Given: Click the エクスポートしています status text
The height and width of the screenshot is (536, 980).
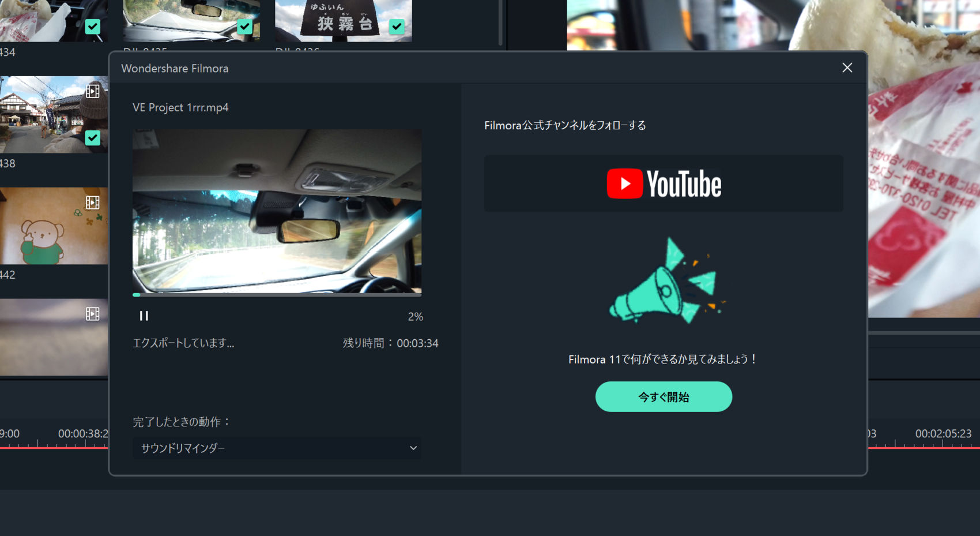Looking at the screenshot, I should point(183,343).
